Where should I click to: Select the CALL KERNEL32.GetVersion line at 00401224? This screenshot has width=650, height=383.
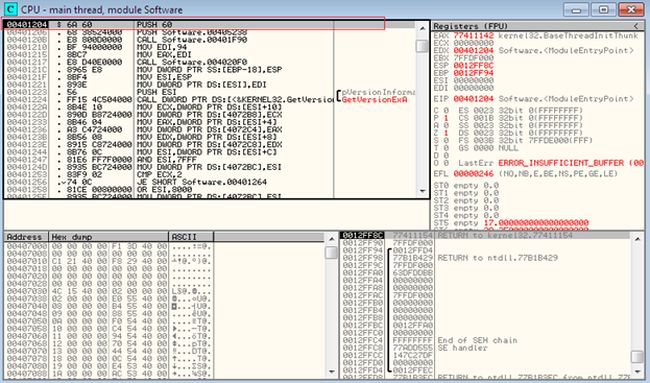pyautogui.click(x=235, y=99)
